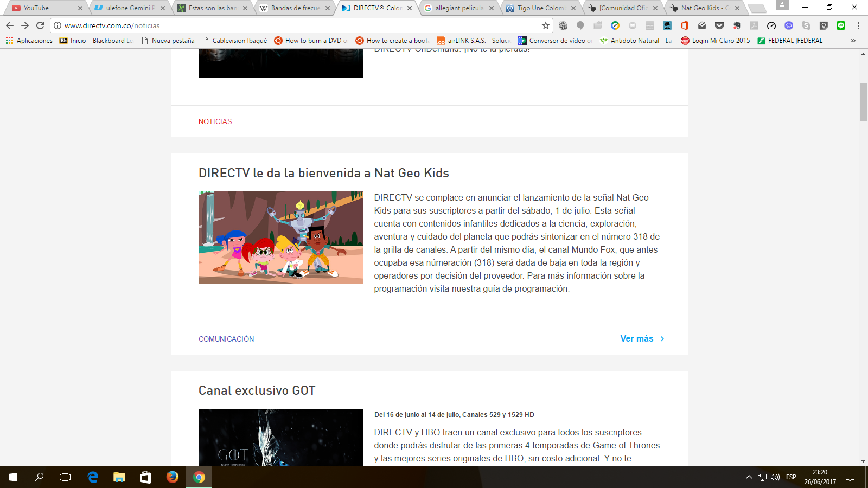This screenshot has height=488, width=868.
Task: Open the Pocket extension icon
Action: pos(719,25)
